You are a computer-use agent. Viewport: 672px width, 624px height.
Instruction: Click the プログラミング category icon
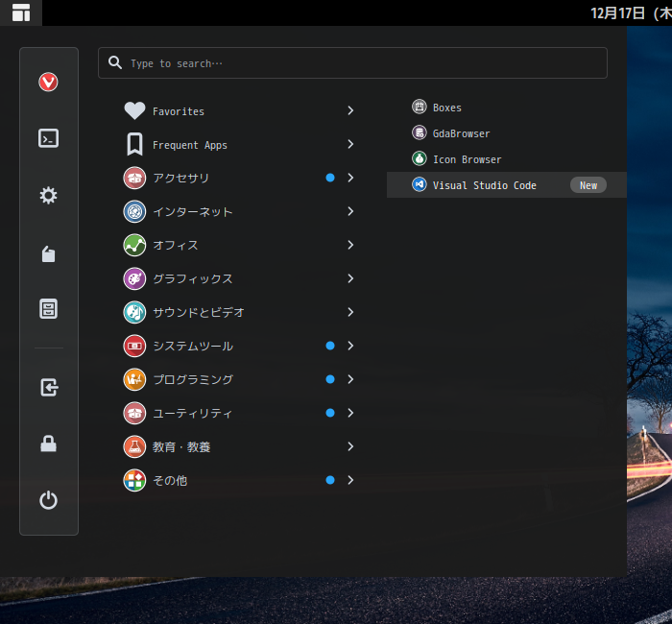coord(134,379)
